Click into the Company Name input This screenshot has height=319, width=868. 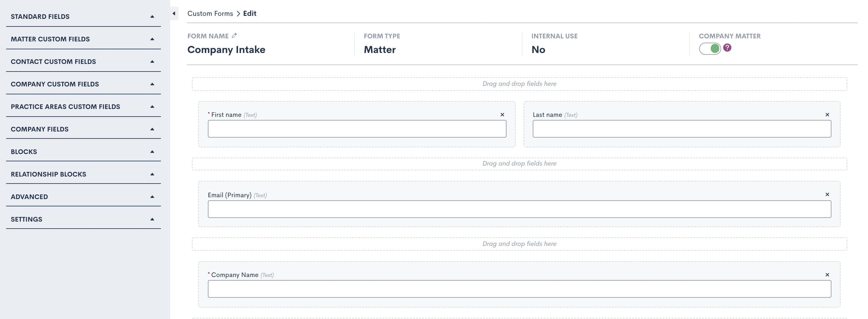tap(519, 289)
